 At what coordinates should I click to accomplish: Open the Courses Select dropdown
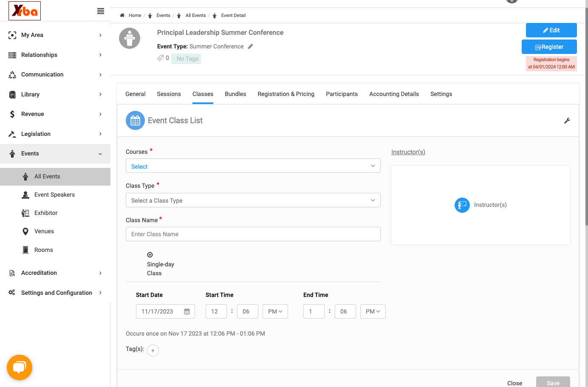(253, 166)
